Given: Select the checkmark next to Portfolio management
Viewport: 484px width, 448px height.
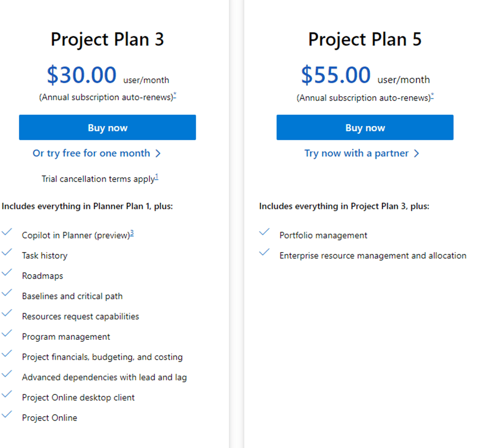Looking at the screenshot, I should pyautogui.click(x=264, y=231).
